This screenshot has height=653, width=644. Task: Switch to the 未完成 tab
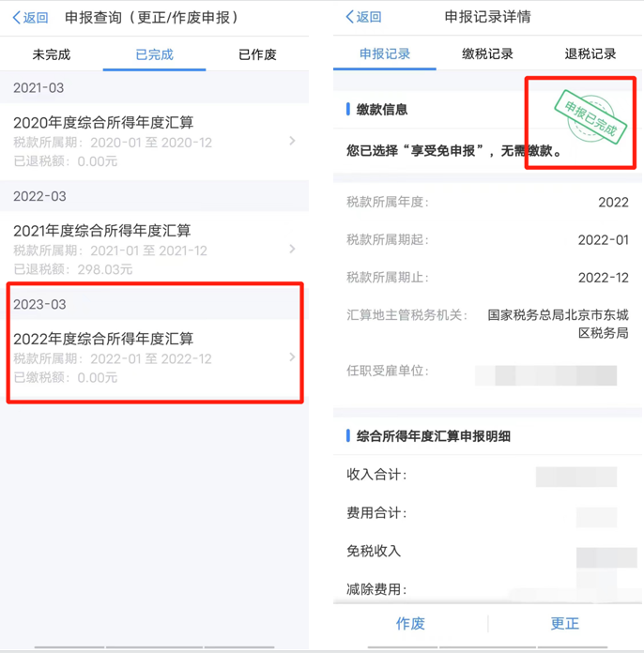(x=52, y=54)
